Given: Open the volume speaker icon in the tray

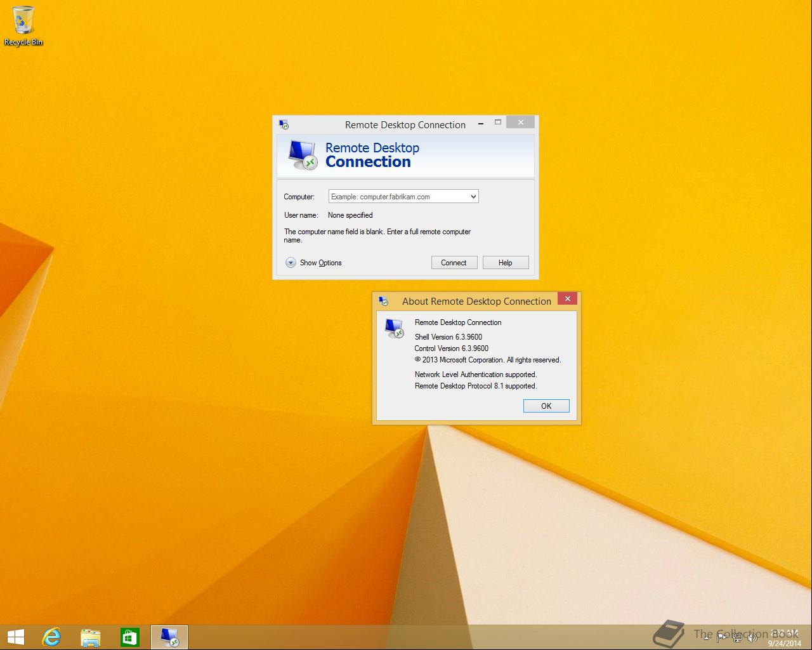Looking at the screenshot, I should coord(752,638).
